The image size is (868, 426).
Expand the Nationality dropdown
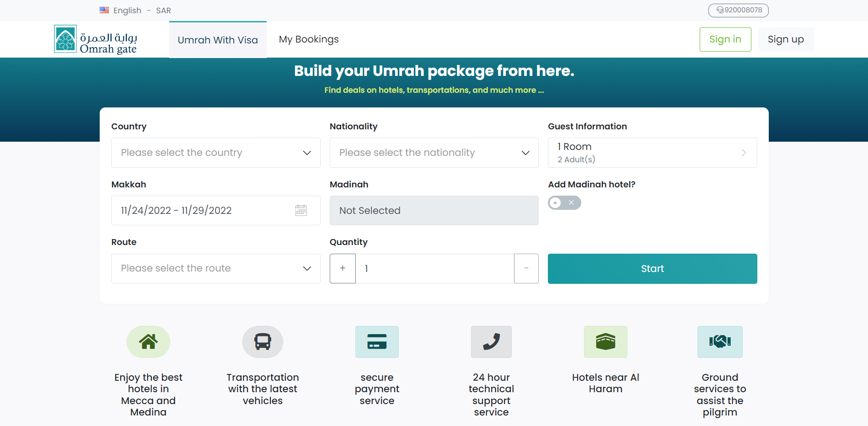point(434,153)
